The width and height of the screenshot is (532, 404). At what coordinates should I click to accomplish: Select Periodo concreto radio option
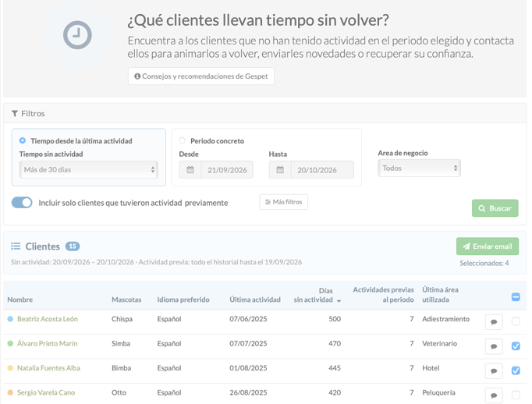tap(183, 140)
